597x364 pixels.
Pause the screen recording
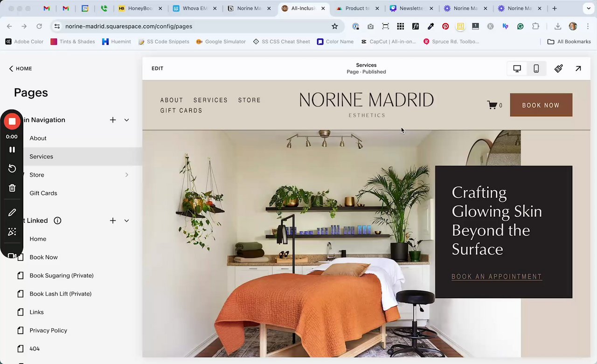pos(12,150)
